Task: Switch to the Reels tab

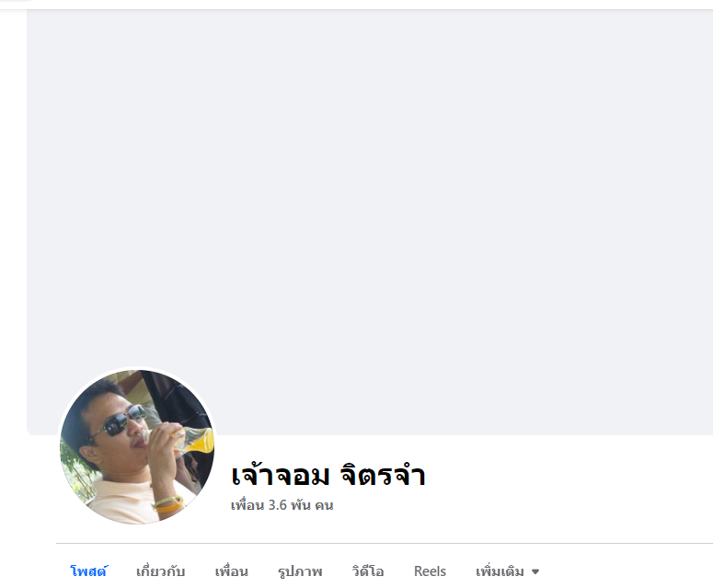Action: click(430, 571)
